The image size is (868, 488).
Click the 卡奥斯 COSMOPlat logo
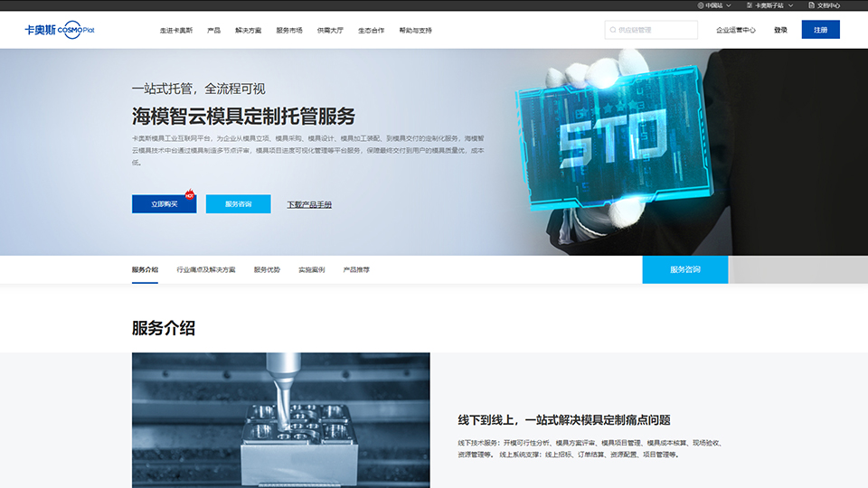[60, 29]
